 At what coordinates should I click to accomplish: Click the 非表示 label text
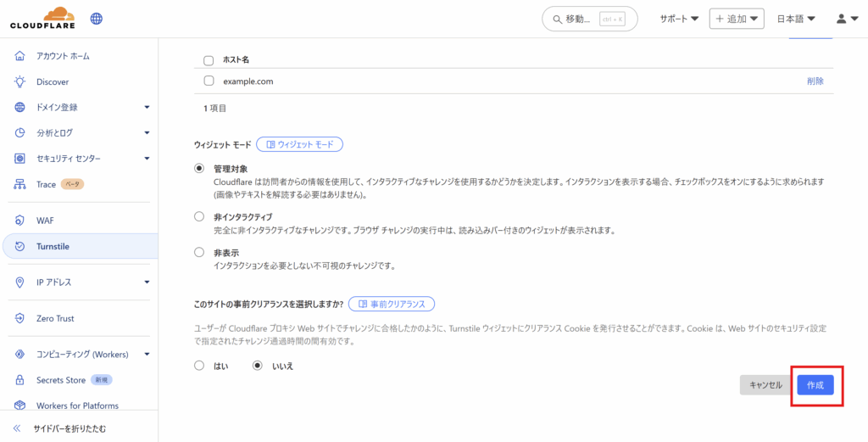(226, 253)
